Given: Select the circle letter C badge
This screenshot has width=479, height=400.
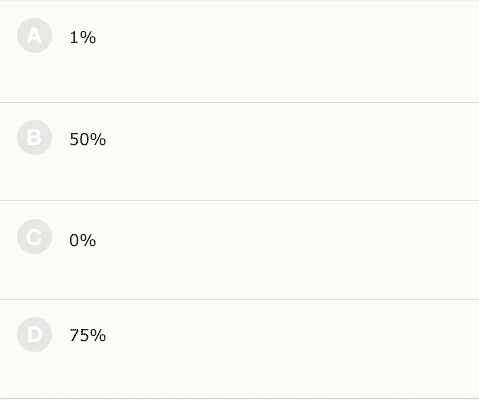Looking at the screenshot, I should click(x=34, y=237).
